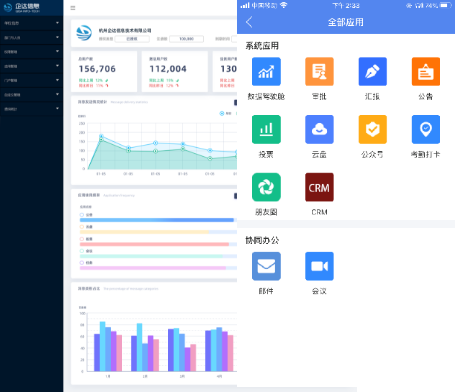Open the 考勤打卡 location pin app

[x=426, y=129]
